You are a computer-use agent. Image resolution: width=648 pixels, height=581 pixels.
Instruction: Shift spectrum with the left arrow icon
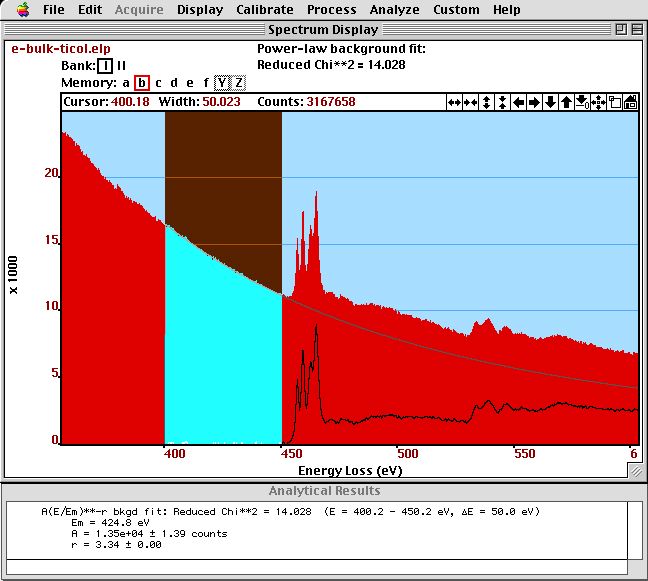pos(518,102)
